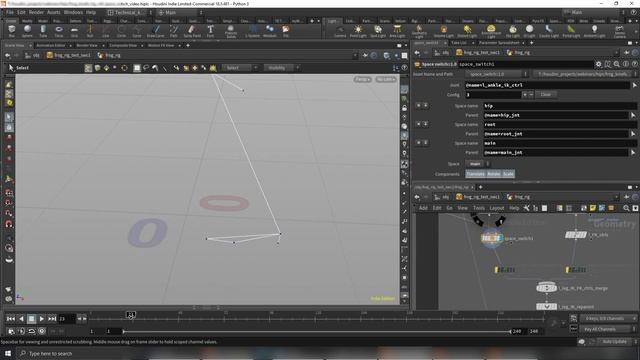Jump to the last frame
Image resolution: width=640 pixels, height=360 pixels.
(52, 318)
